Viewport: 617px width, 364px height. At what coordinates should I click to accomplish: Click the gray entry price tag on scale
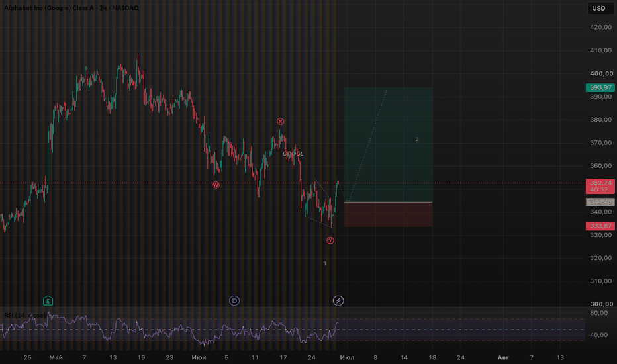tap(600, 202)
